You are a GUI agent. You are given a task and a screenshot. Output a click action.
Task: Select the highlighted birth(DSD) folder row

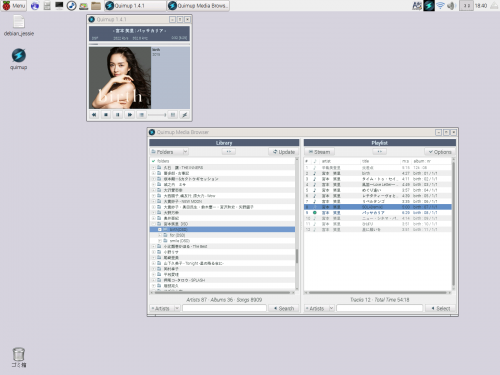(x=222, y=230)
